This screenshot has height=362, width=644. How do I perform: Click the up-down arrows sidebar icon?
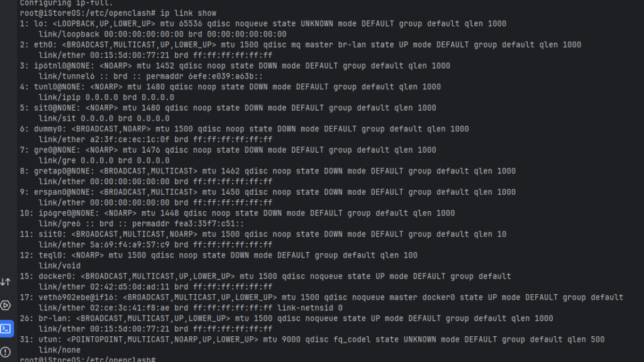pos(6,282)
